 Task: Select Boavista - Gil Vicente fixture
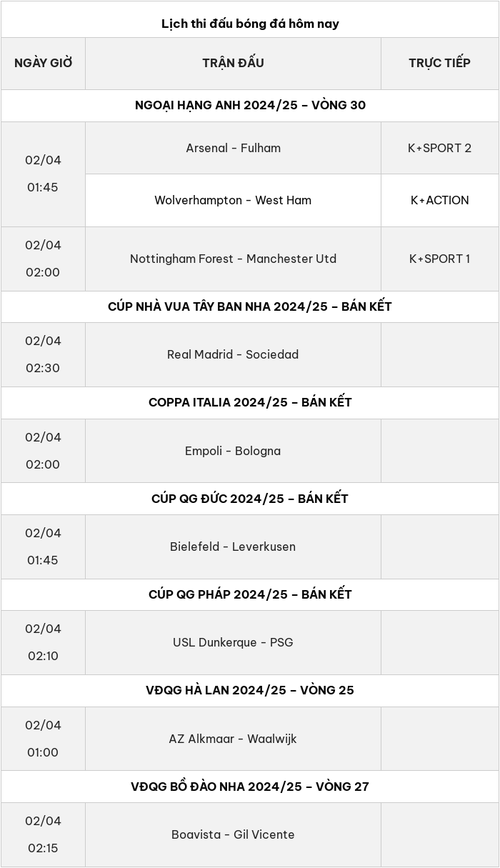click(x=233, y=834)
